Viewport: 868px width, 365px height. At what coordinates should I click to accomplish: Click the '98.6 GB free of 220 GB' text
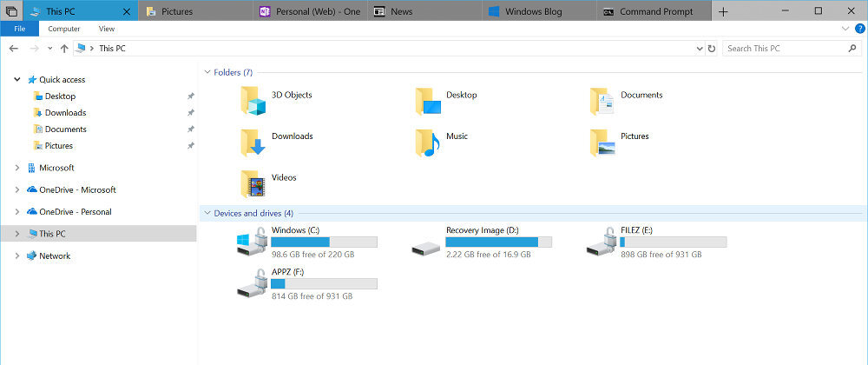[312, 255]
